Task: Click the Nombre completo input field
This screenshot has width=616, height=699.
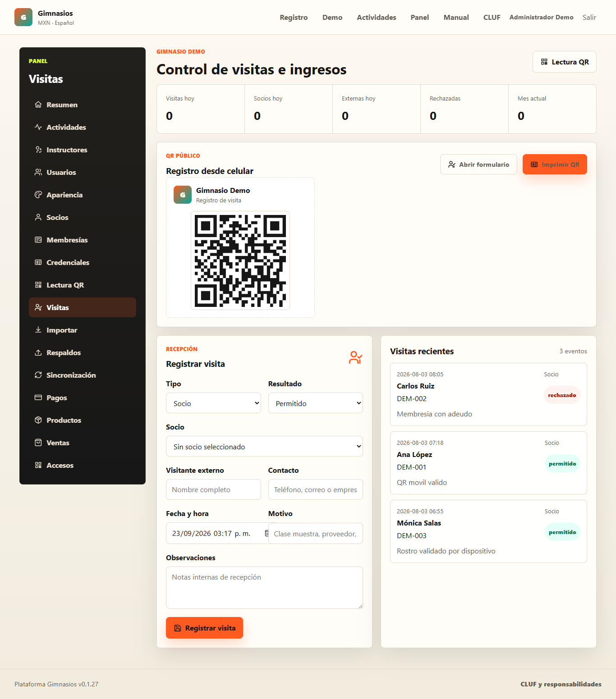Action: (213, 489)
